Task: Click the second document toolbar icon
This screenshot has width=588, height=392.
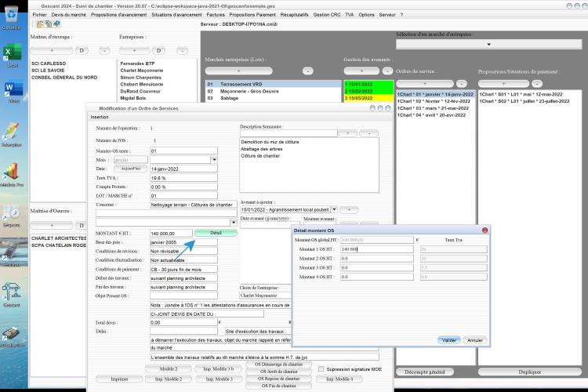Action: (48, 24)
